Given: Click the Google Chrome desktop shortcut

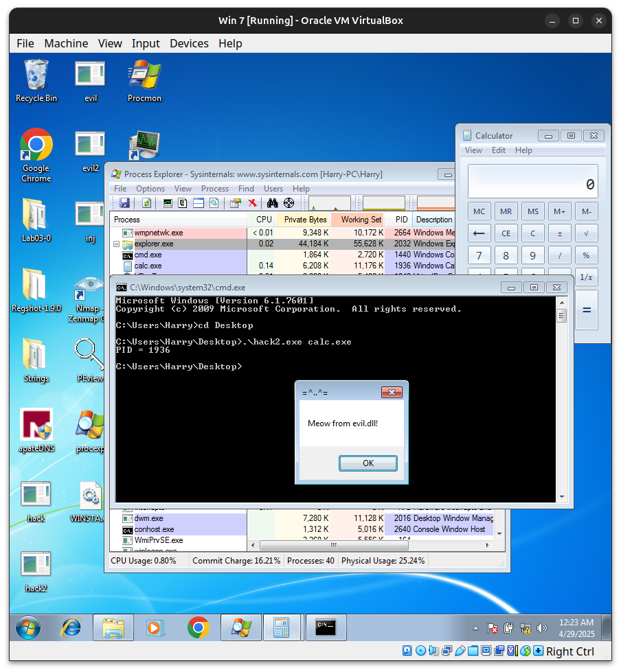Looking at the screenshot, I should pyautogui.click(x=36, y=155).
